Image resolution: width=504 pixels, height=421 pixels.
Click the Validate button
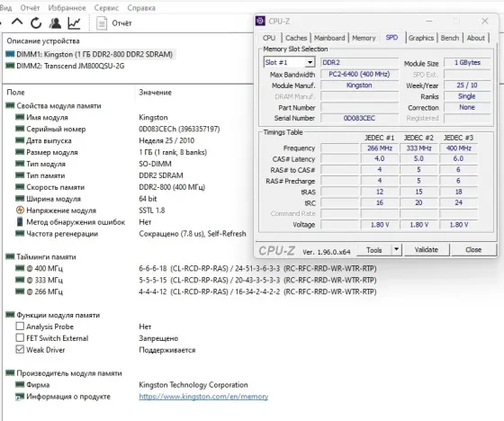427,250
